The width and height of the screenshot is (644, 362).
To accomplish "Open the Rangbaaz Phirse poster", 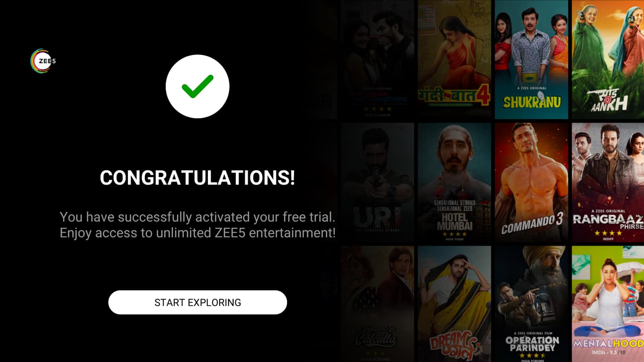I will pyautogui.click(x=608, y=183).
